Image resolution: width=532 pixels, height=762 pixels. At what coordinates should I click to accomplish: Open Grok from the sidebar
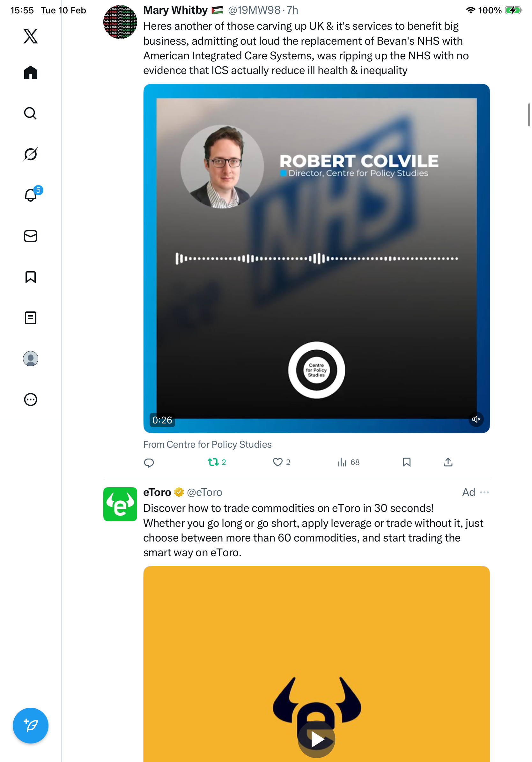coord(31,154)
